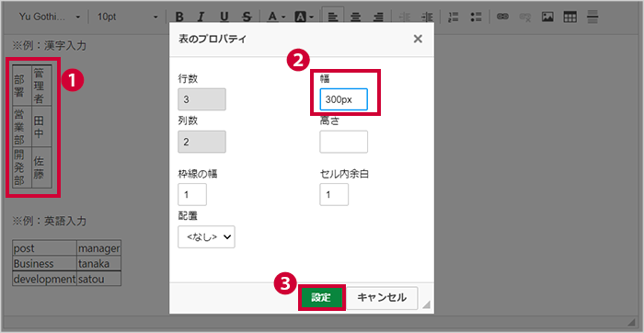Click the キャンセル button
644x333 pixels.
coord(382,298)
